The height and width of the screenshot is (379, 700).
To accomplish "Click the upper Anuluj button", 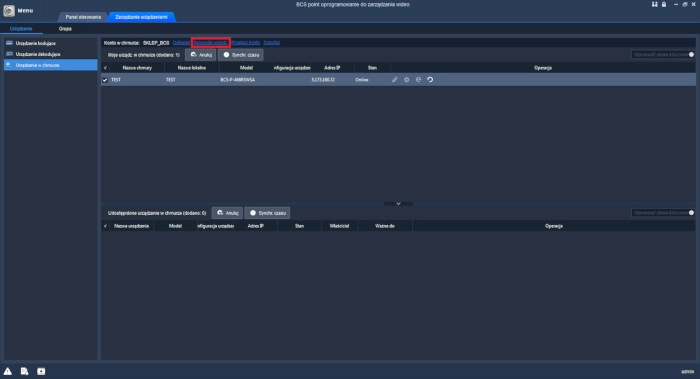I will [x=201, y=55].
